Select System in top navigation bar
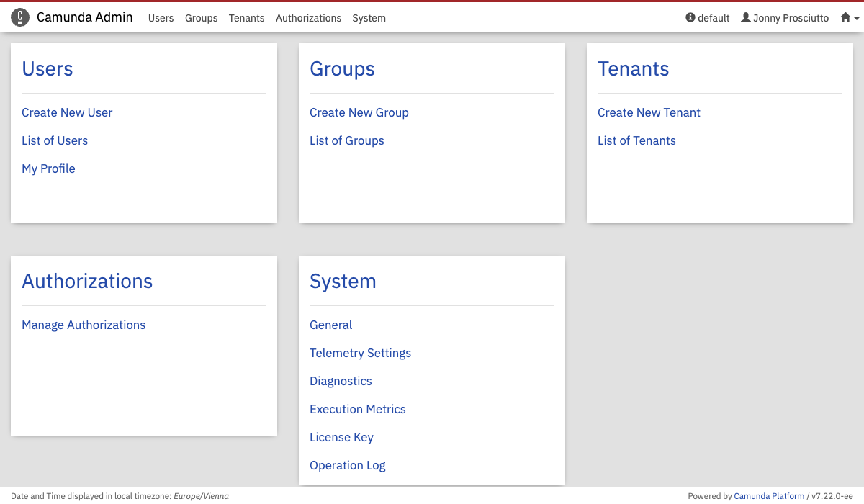 [x=369, y=18]
